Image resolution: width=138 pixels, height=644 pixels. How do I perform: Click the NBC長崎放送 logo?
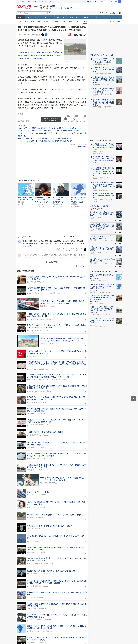tap(77, 35)
